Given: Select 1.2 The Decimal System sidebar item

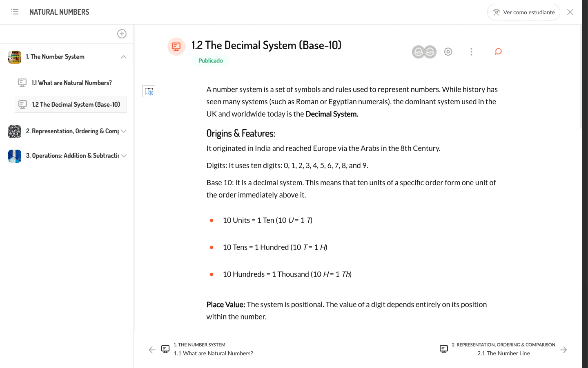Looking at the screenshot, I should point(71,104).
